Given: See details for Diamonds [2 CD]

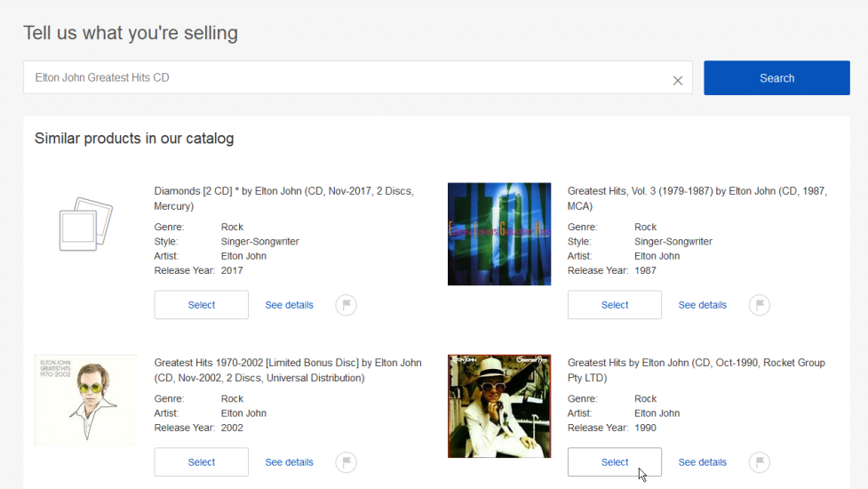Looking at the screenshot, I should point(289,305).
